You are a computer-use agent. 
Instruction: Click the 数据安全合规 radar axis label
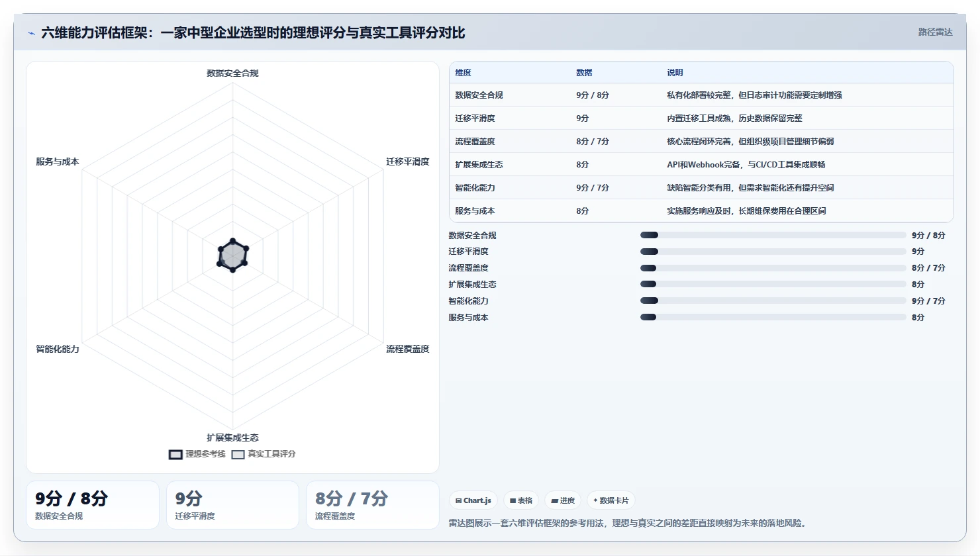pyautogui.click(x=232, y=73)
